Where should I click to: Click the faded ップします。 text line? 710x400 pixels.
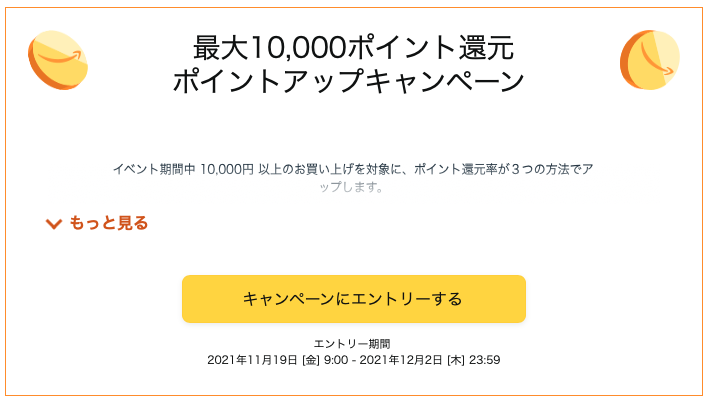click(351, 187)
